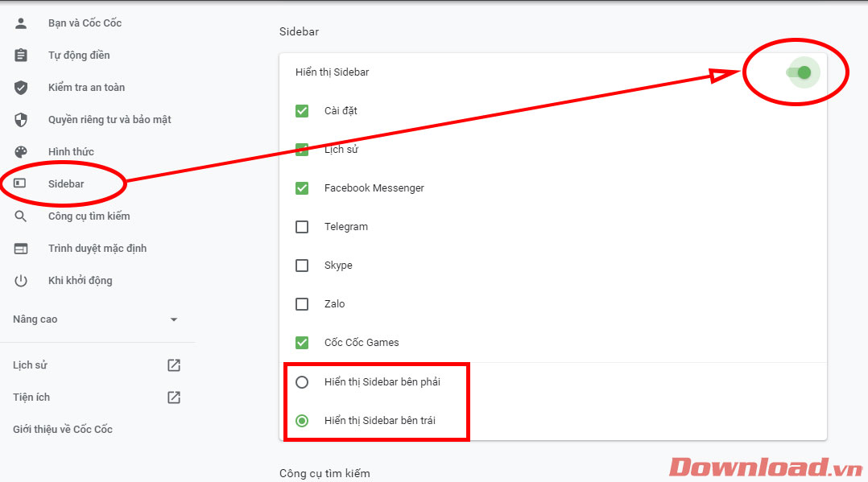Select the Hiển thị Sidebar bên trái radio button

point(302,421)
